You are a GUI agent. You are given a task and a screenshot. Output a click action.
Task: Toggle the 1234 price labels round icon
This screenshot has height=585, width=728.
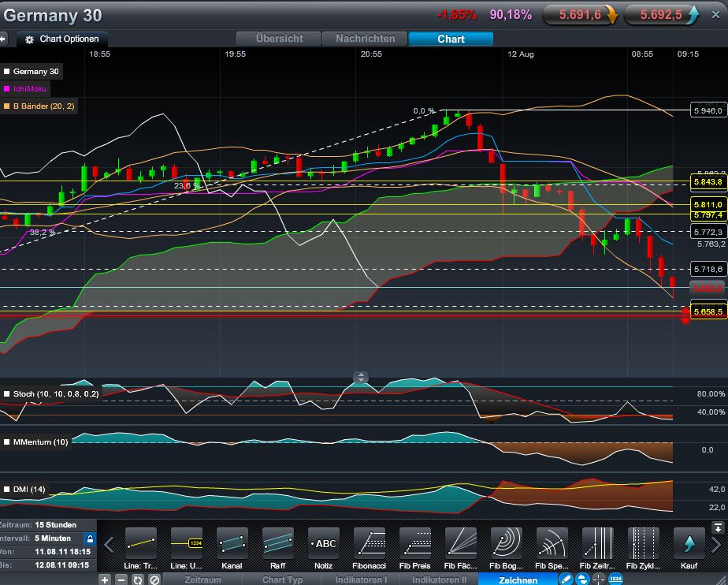pyautogui.click(x=615, y=579)
